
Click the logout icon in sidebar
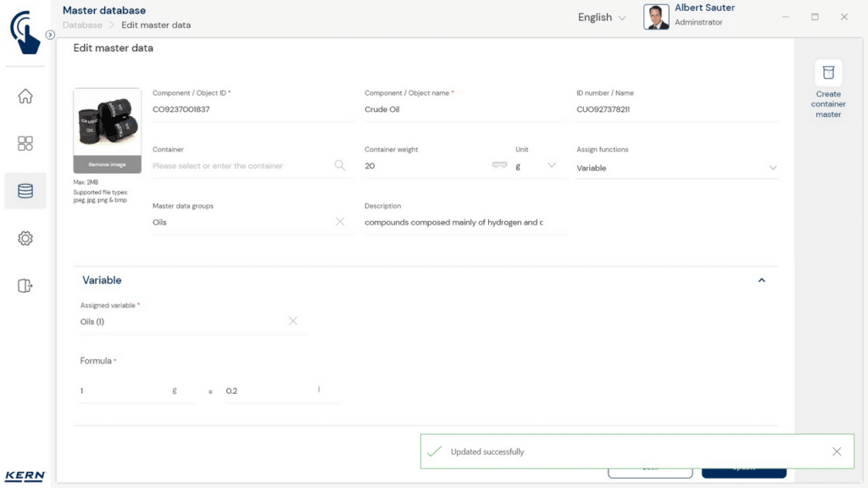pos(25,286)
